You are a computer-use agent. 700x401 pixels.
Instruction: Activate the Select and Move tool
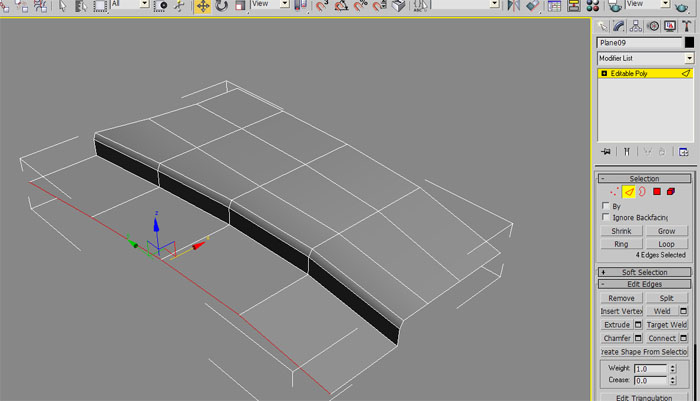203,6
